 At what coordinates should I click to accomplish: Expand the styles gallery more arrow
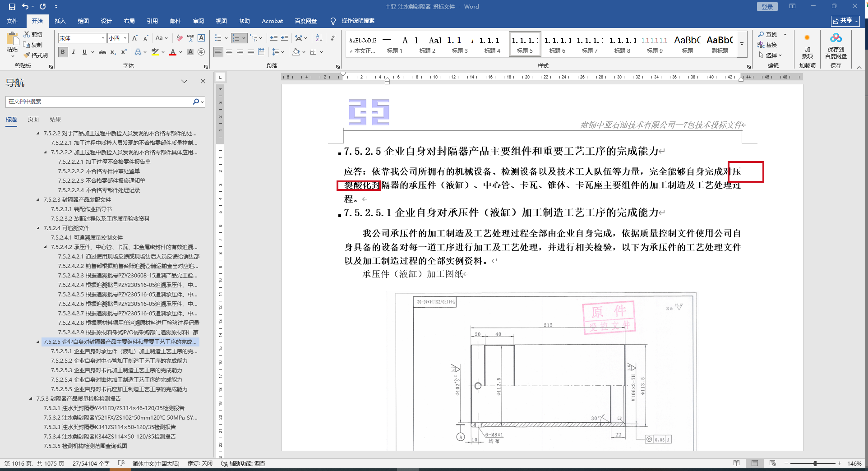(742, 44)
